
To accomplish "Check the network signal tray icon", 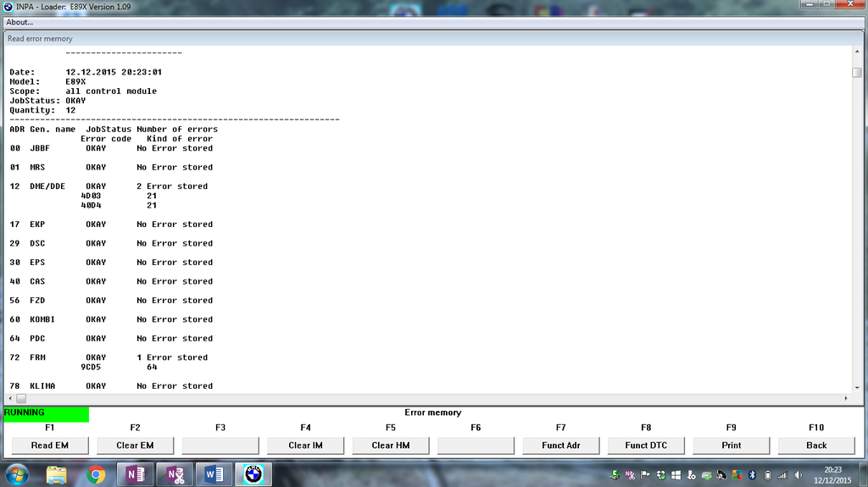I will point(782,475).
